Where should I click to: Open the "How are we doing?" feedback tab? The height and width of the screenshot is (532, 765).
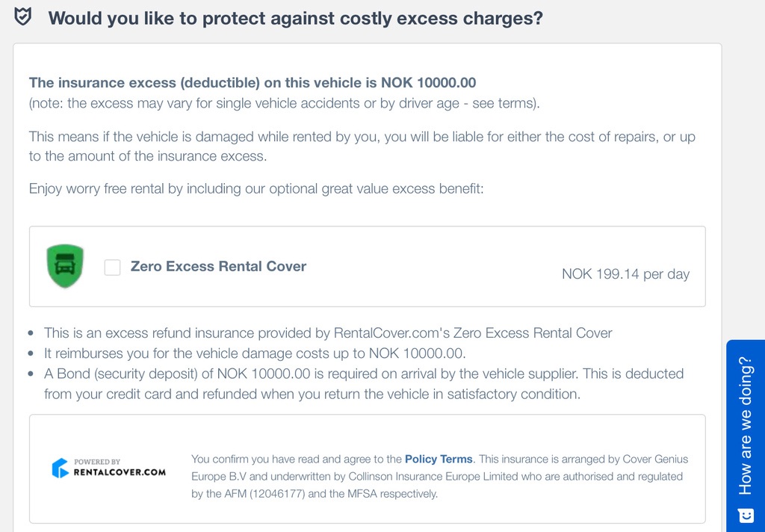click(x=745, y=426)
